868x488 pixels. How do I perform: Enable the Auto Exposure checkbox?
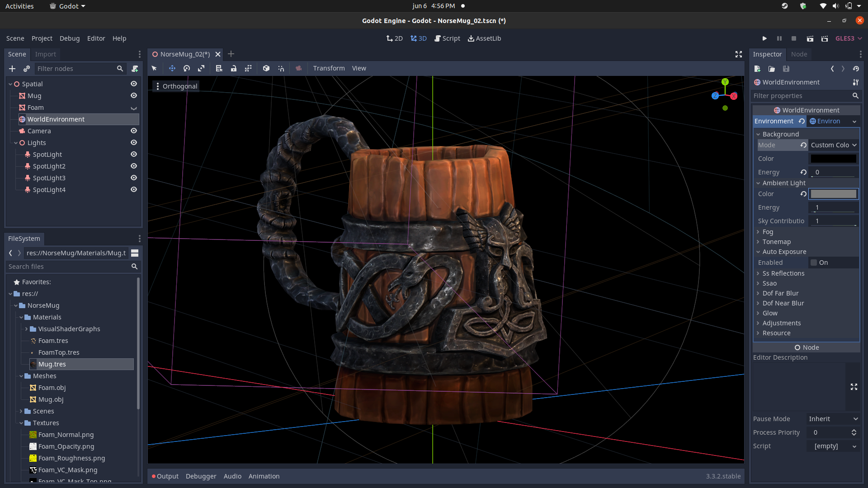814,263
